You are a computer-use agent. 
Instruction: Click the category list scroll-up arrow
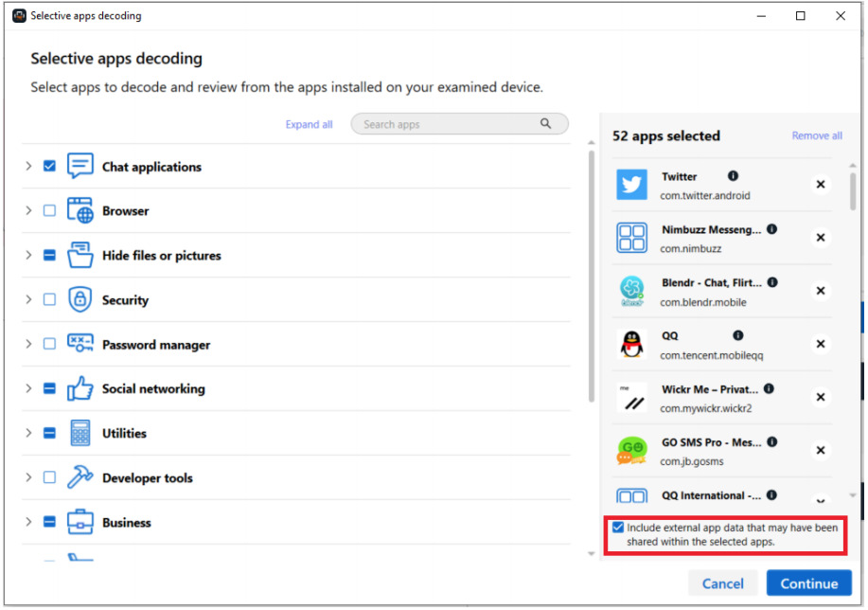(592, 143)
